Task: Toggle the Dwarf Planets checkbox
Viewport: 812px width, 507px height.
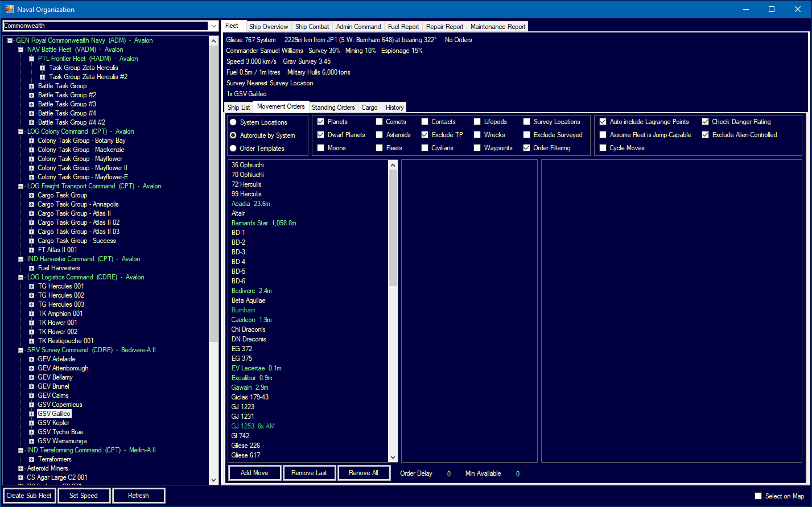Action: (321, 135)
